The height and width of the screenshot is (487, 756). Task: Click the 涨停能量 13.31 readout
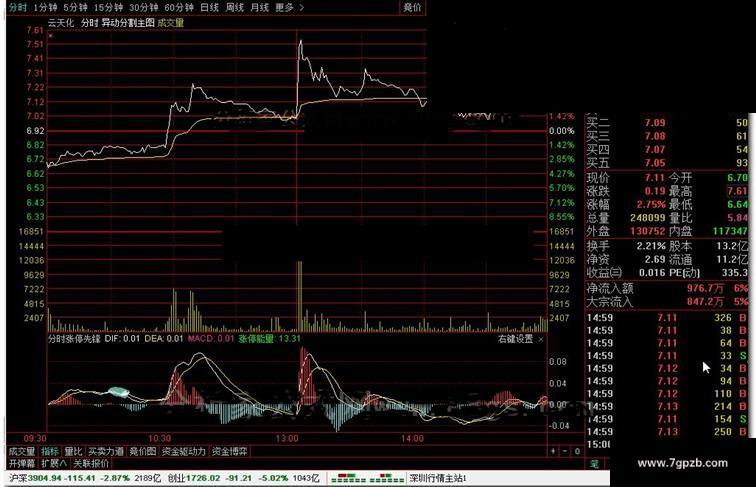(270, 338)
